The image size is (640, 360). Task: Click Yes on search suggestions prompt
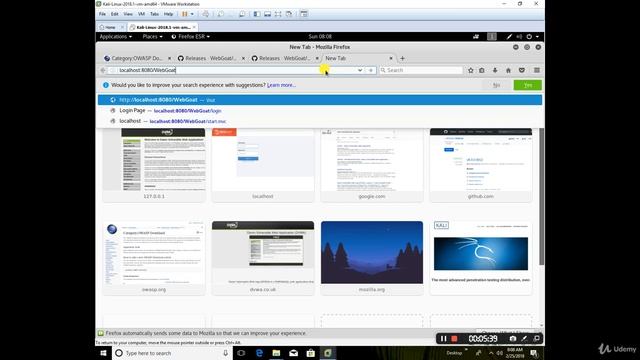(528, 85)
